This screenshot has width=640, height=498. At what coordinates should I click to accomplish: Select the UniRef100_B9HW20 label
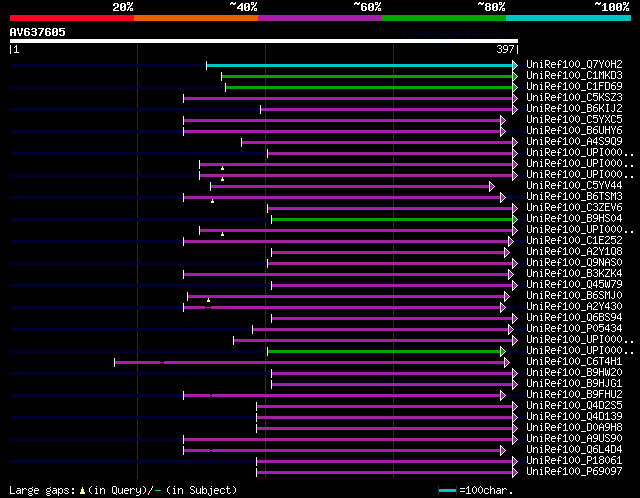click(x=574, y=373)
